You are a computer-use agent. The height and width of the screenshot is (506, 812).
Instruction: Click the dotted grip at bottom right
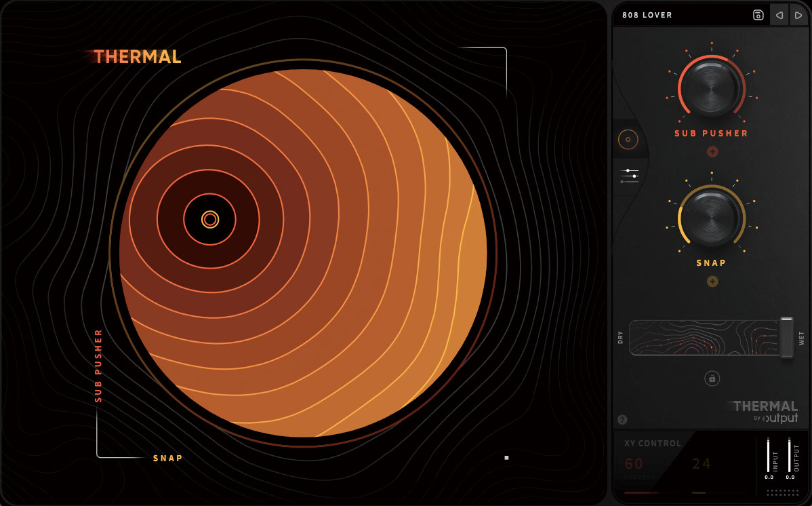(782, 492)
